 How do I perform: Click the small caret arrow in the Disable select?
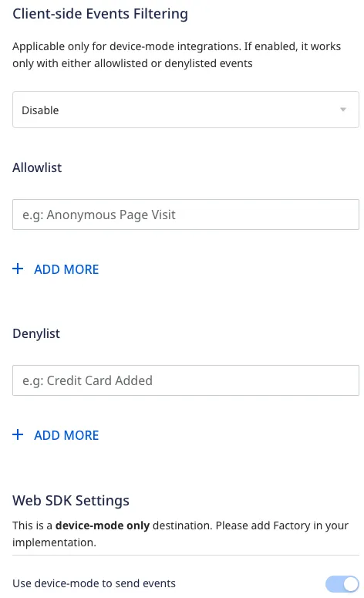342,110
